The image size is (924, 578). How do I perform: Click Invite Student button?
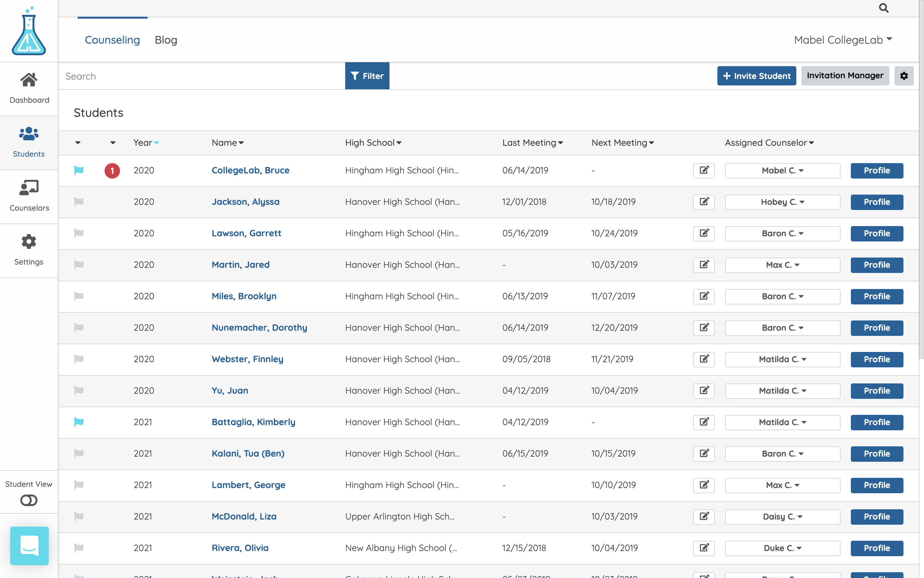click(757, 76)
